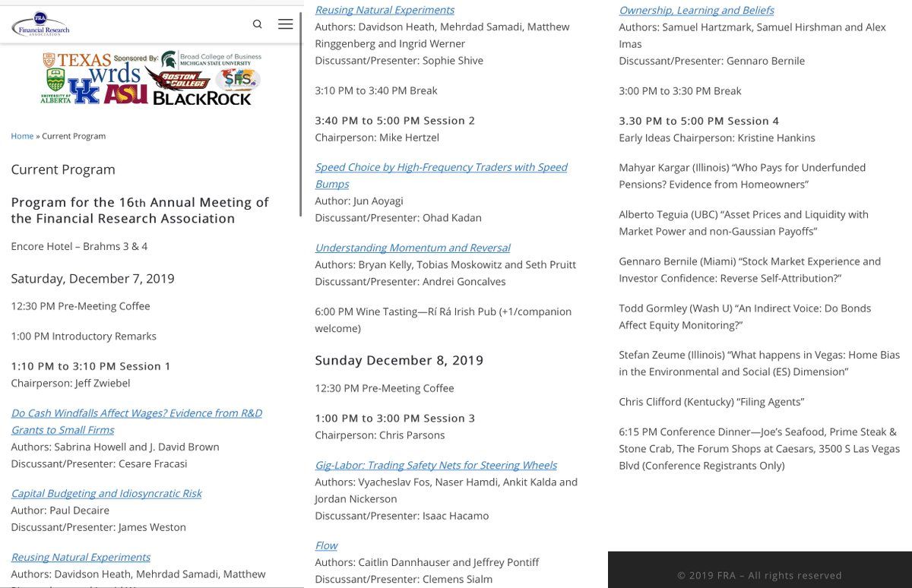Screen dimensions: 912x588
Task: Click the BlackRock sponsor logo
Action: [202, 98]
